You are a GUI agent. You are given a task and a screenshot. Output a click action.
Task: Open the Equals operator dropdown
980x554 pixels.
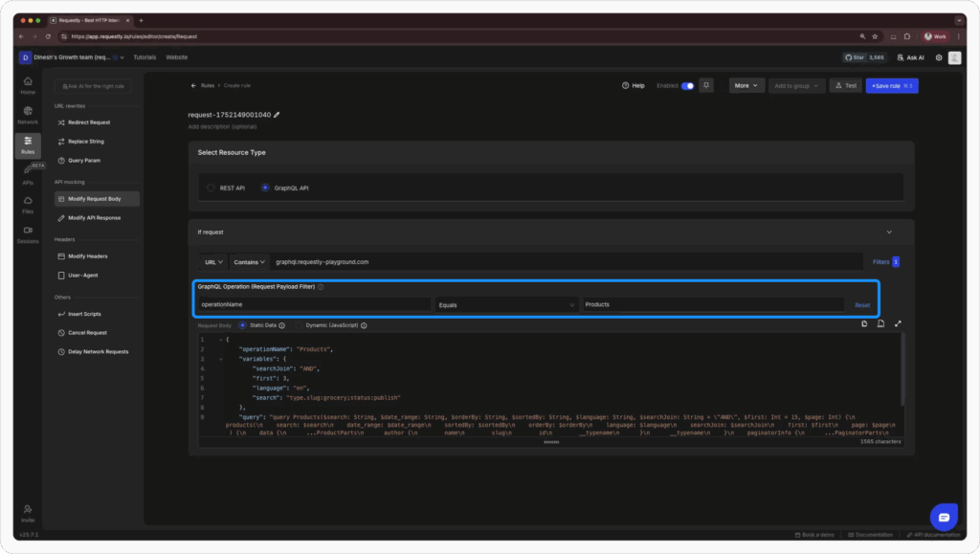(x=506, y=305)
